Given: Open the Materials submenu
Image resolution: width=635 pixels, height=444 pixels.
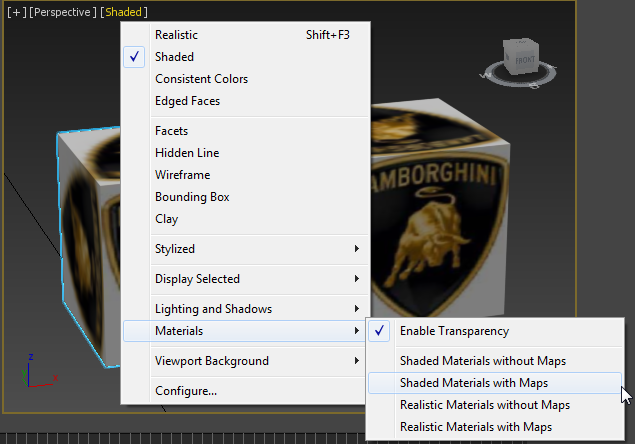Looking at the screenshot, I should coord(245,331).
